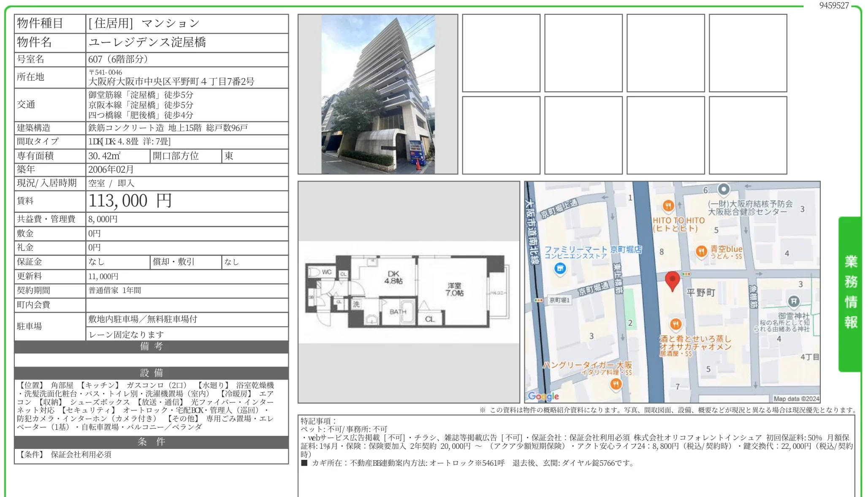
Task: Select the build date 2006年02月
Action: 111,169
